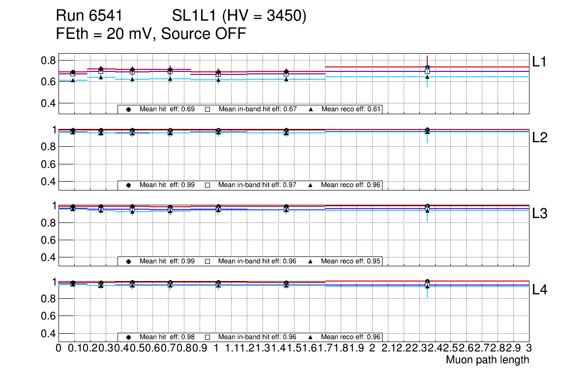The height and width of the screenshot is (380, 588).
Task: Click the open square marker in L1 legend
Action: point(207,109)
